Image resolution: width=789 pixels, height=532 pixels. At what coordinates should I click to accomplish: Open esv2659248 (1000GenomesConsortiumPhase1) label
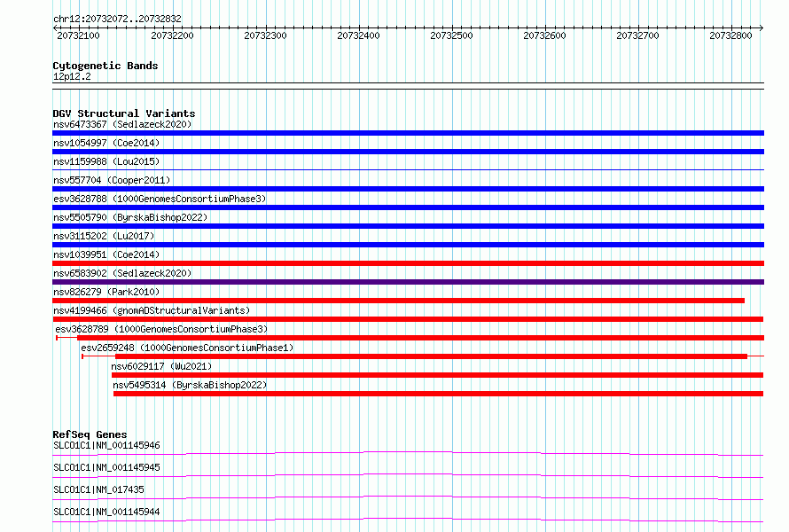click(187, 348)
